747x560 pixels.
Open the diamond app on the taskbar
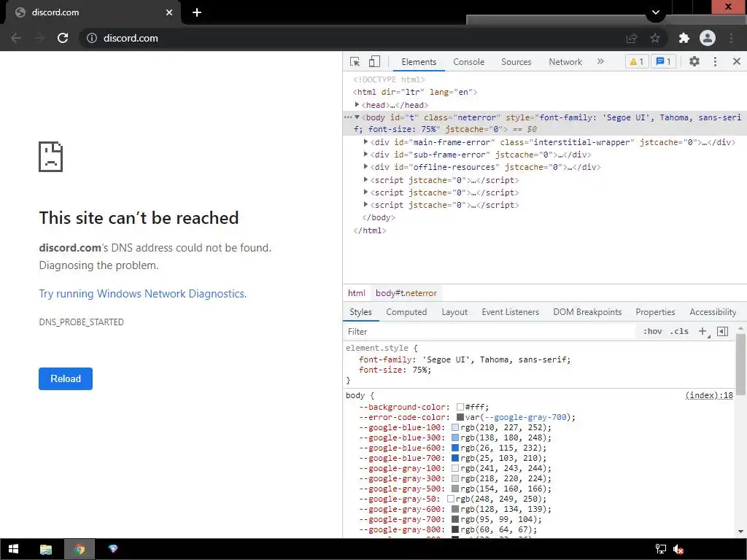click(x=113, y=549)
